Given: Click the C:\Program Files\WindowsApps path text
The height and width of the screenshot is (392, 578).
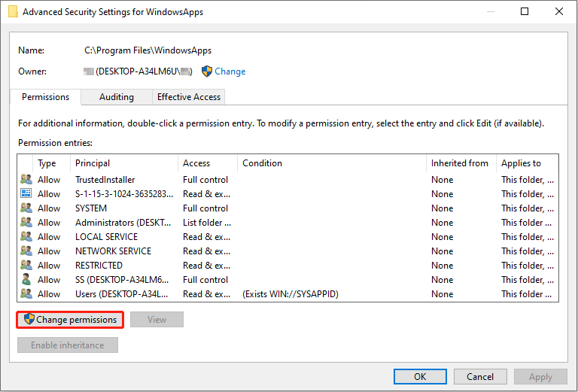Looking at the screenshot, I should [x=148, y=50].
